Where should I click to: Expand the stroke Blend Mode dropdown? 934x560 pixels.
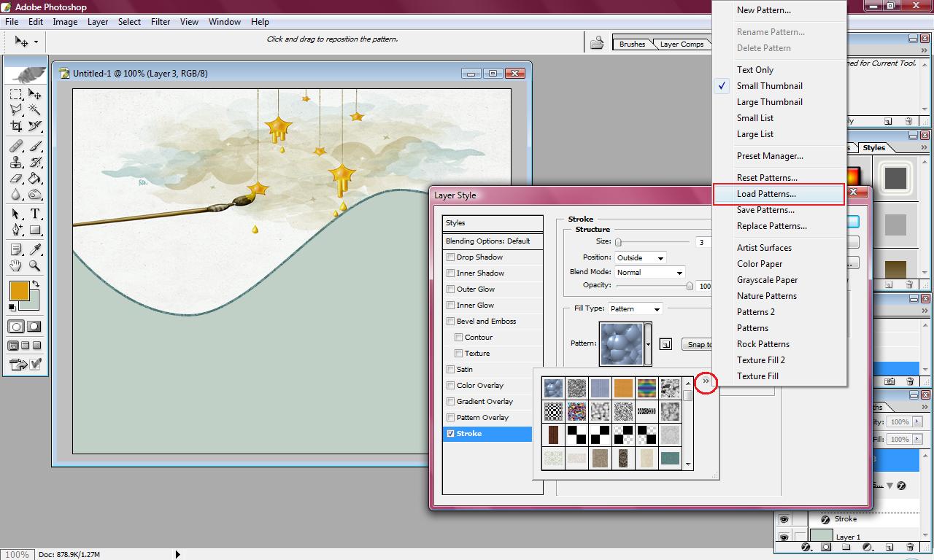649,273
